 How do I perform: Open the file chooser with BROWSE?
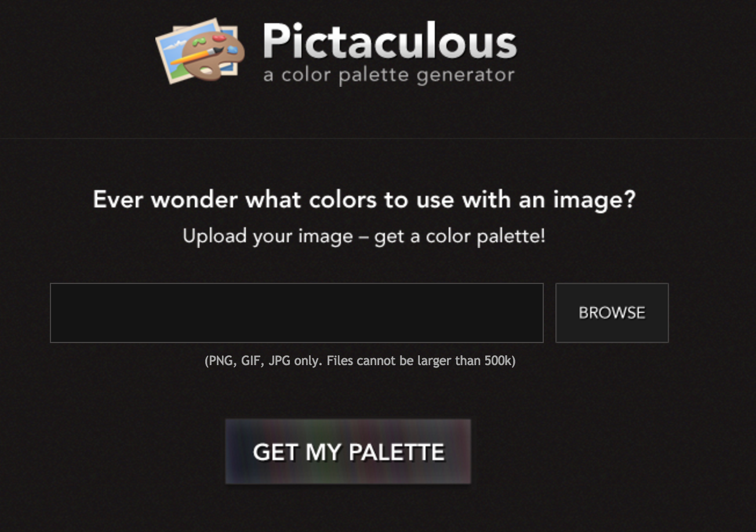[x=612, y=313]
